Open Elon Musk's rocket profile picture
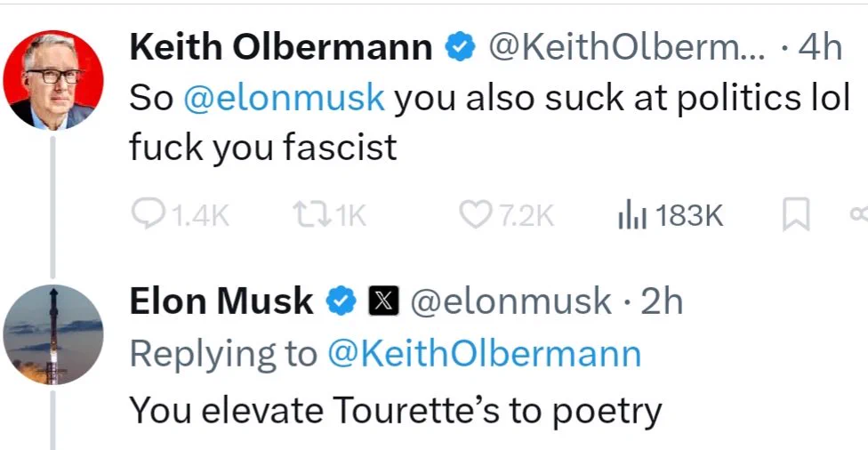 point(53,335)
